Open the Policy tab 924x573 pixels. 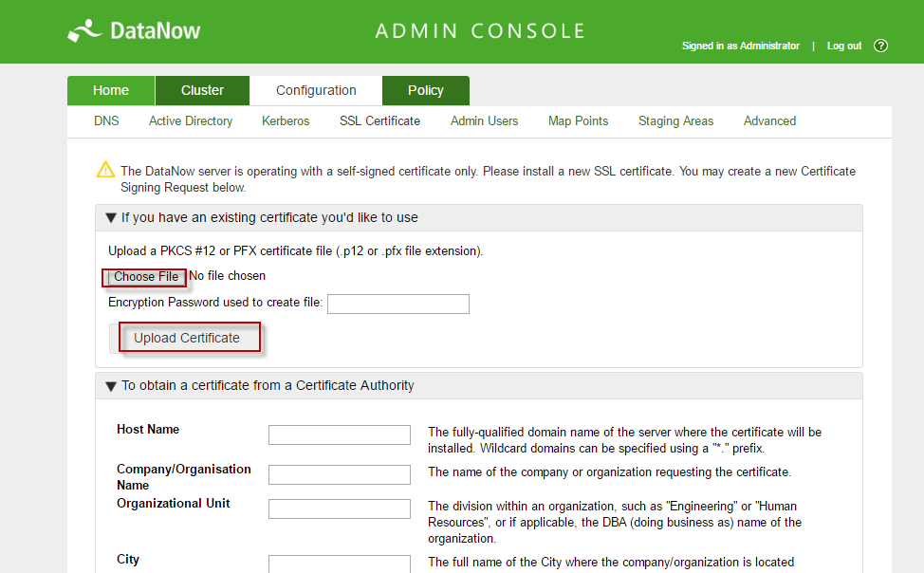[425, 90]
